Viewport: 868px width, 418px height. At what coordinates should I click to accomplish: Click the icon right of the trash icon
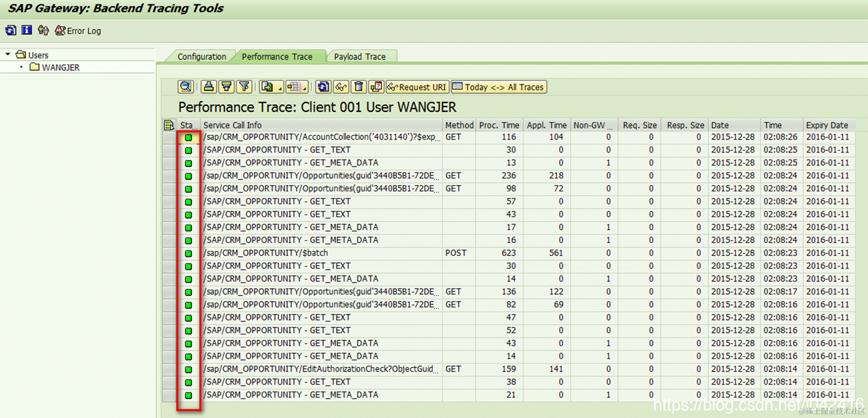[x=376, y=87]
